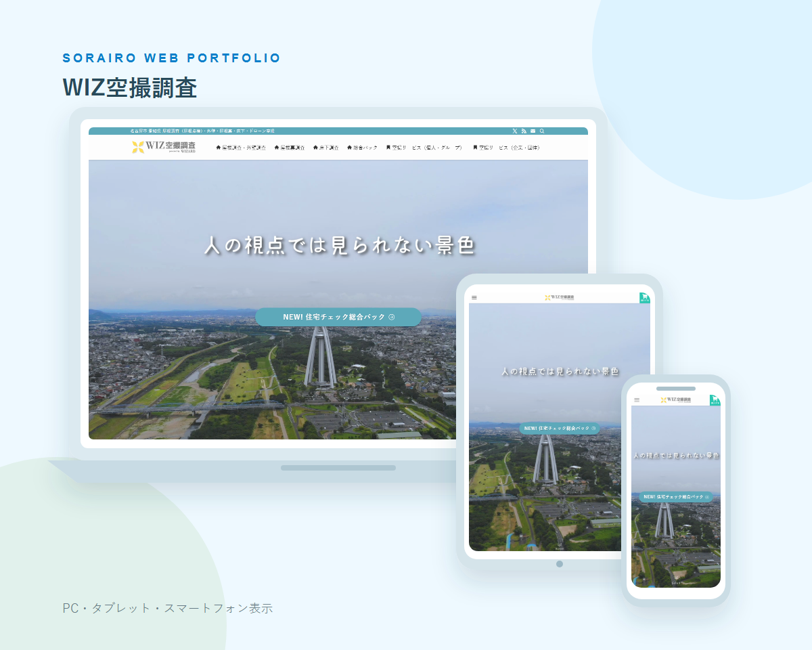Open the 屋根裏調査 menu item
Screen dimensions: 812x650
(x=290, y=147)
